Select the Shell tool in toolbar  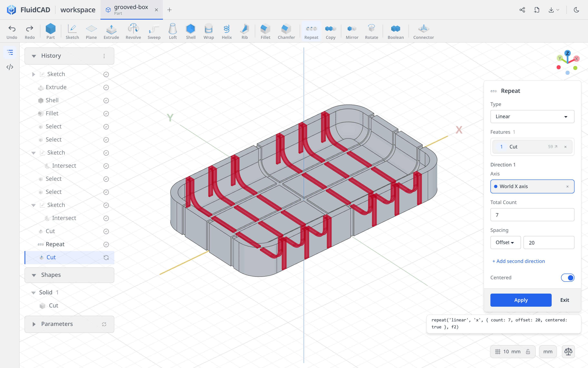point(191,31)
